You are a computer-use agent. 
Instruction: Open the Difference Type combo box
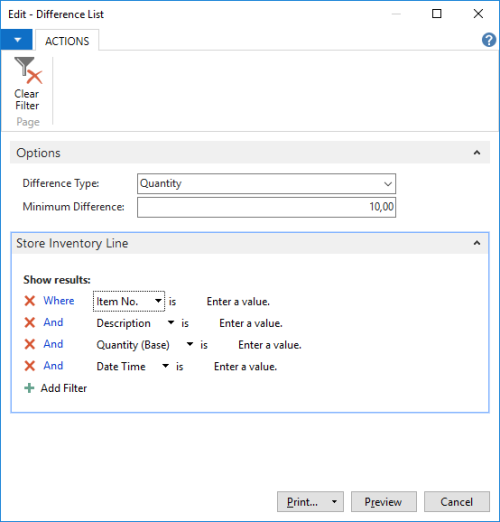coord(266,184)
